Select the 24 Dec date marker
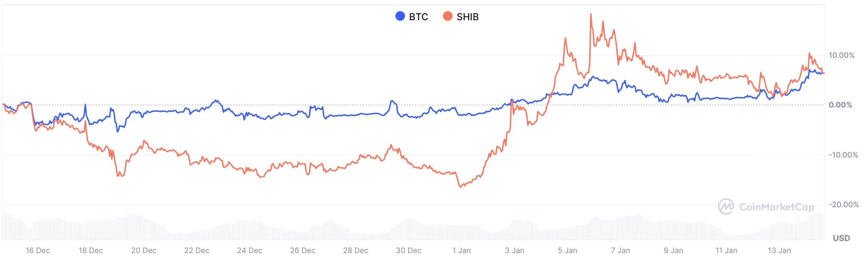Viewport: 868px width, 263px height. 250,250
